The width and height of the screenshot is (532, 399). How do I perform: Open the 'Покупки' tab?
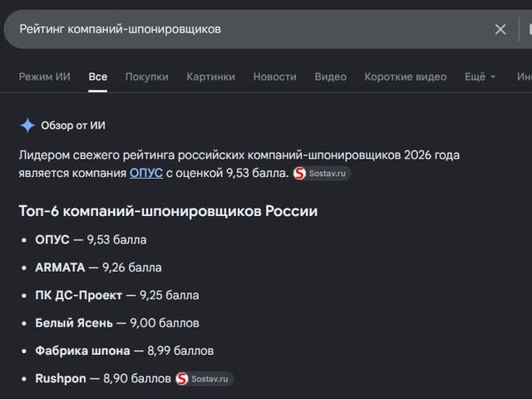pos(147,76)
